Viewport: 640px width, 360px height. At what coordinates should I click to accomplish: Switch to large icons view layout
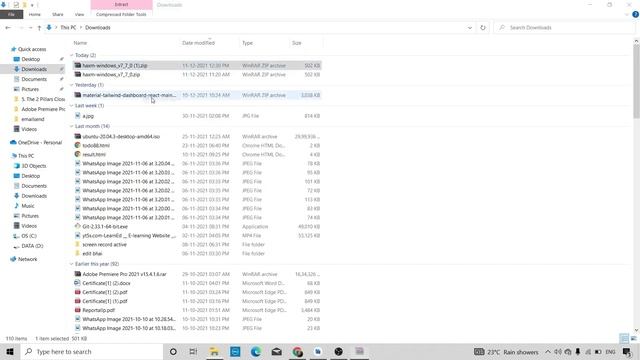tap(633, 338)
